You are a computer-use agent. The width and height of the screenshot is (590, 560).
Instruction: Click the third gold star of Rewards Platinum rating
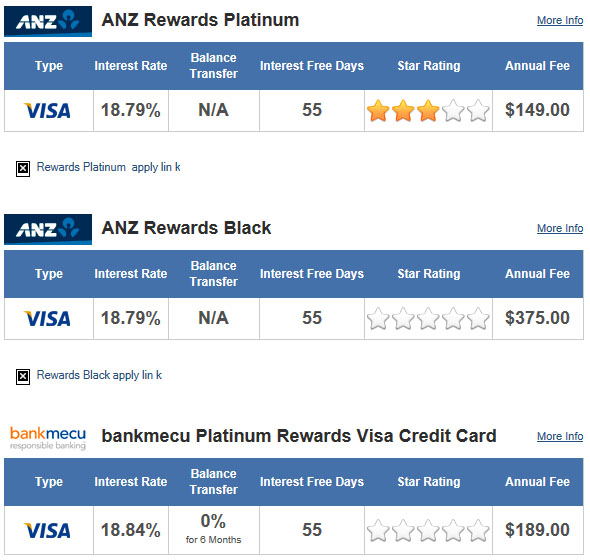point(428,110)
